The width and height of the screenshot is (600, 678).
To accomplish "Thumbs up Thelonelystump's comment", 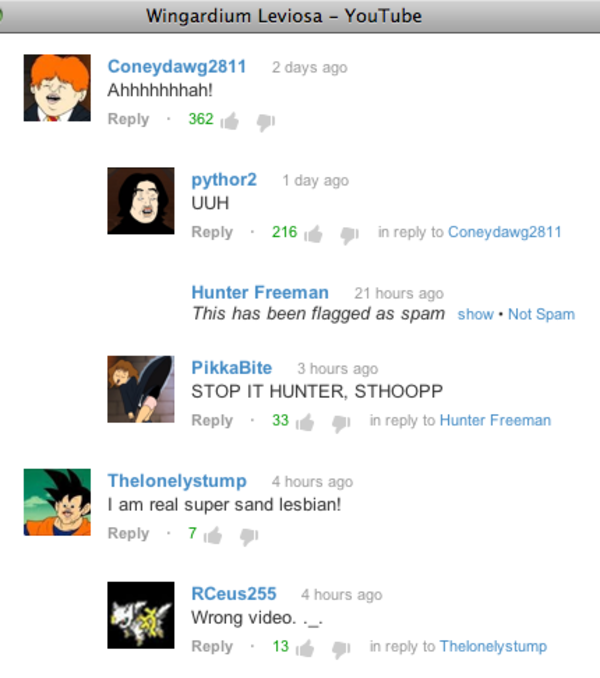I will [x=213, y=535].
